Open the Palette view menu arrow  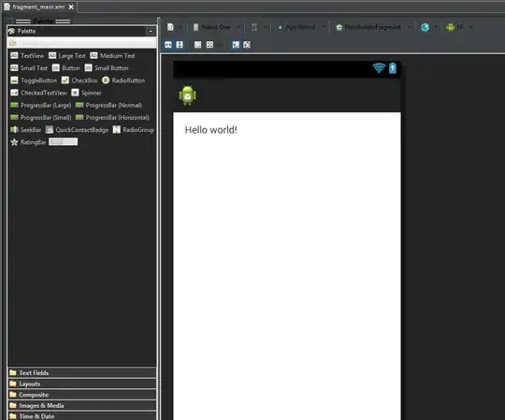click(151, 31)
